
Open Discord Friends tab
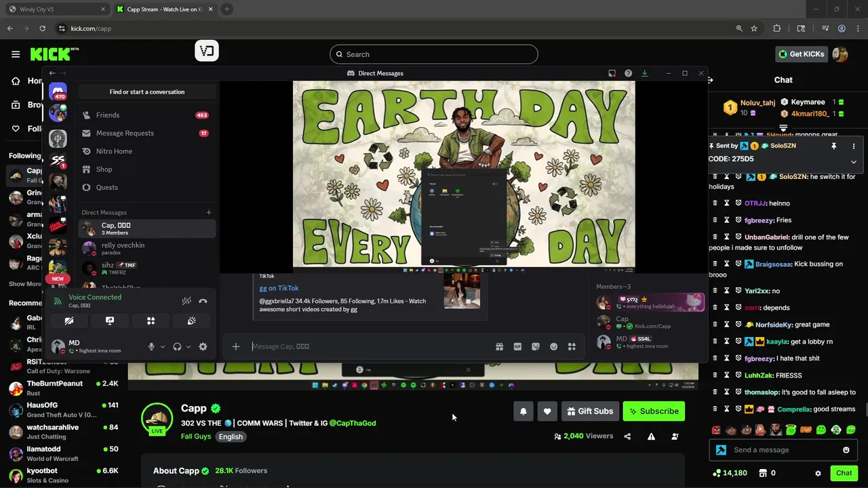[146, 115]
